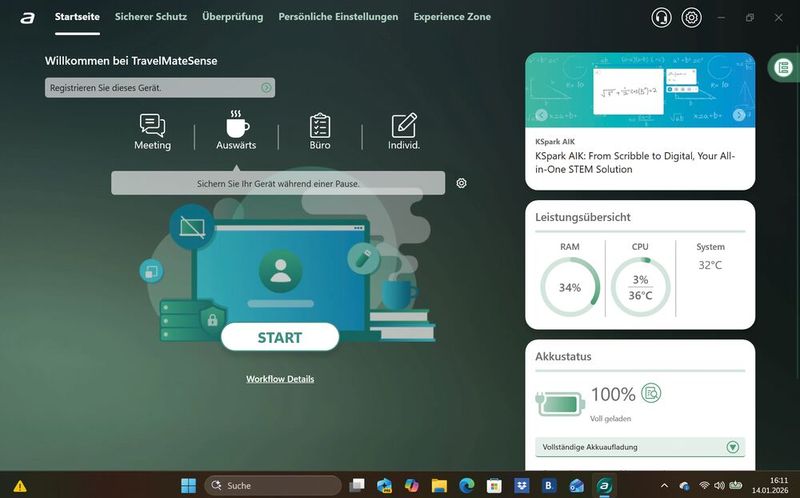Click the overlapping-windows icon in the illustration

152,271
